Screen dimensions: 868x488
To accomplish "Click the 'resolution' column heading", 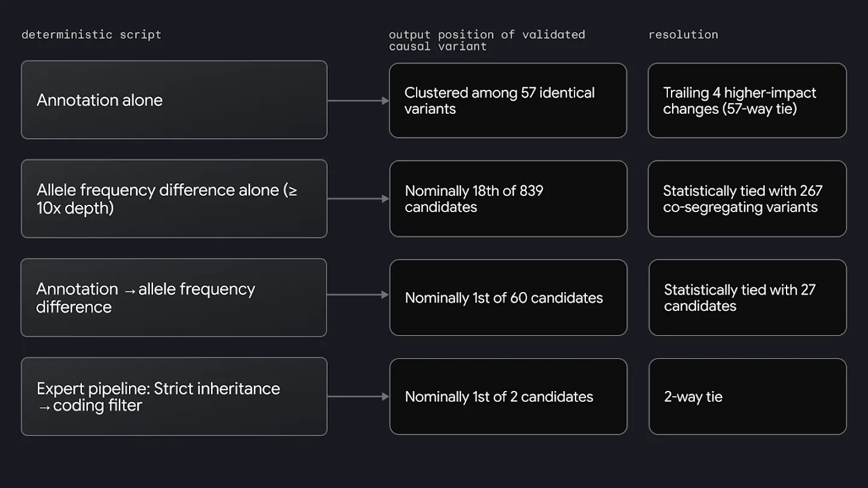I will click(x=683, y=35).
